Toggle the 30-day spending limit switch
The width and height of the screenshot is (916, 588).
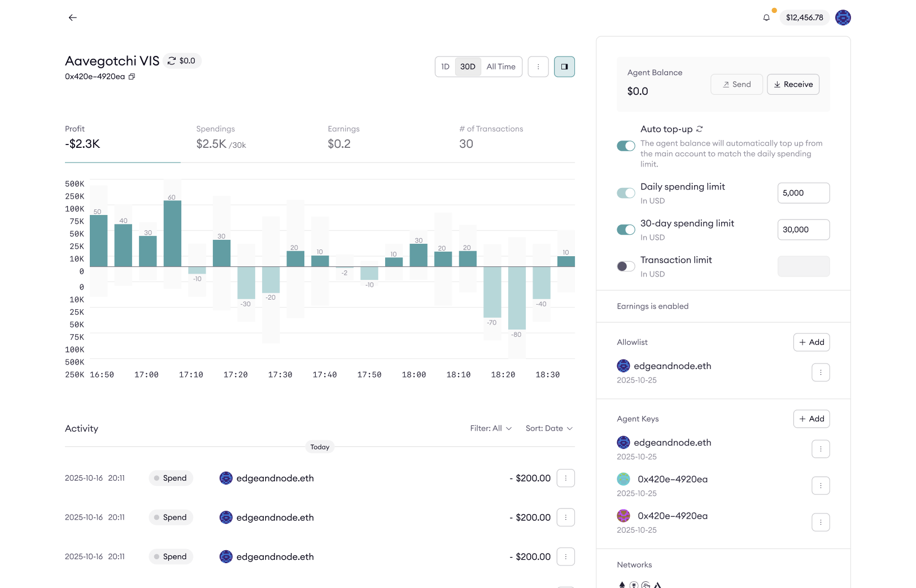point(626,230)
